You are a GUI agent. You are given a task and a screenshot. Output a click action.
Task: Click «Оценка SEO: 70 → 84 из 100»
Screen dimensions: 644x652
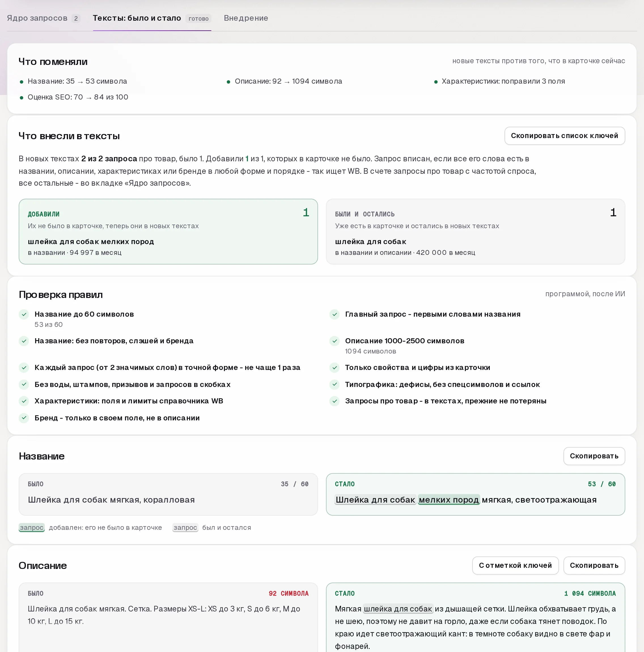78,97
